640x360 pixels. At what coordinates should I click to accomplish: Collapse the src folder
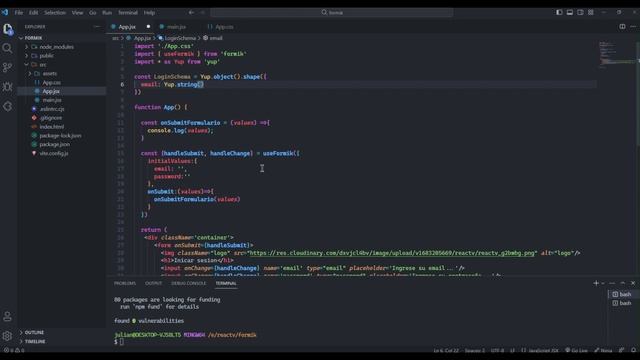pos(61,64)
